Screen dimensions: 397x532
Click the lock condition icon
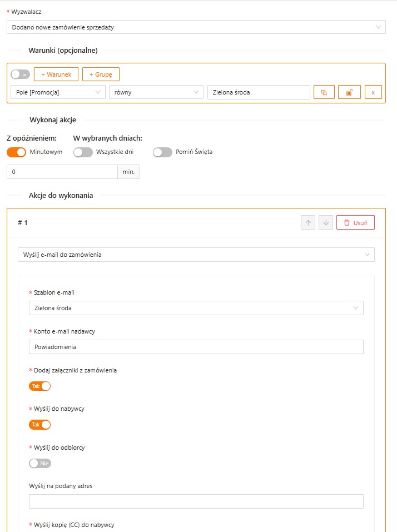349,92
